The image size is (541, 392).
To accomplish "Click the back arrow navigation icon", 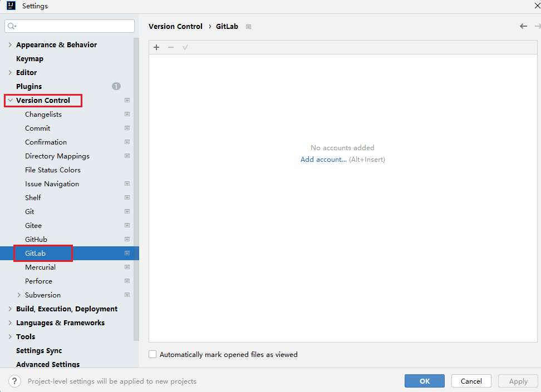I will [523, 26].
